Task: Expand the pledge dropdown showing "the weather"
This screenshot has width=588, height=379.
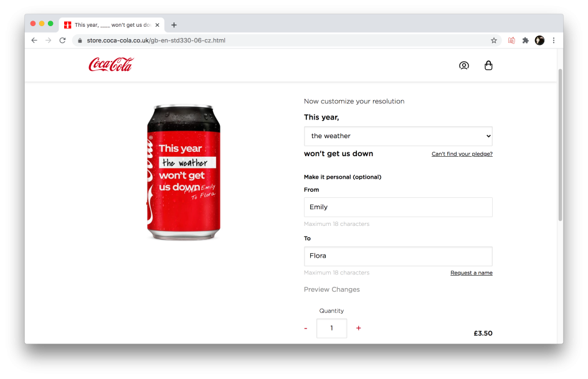Action: click(398, 136)
